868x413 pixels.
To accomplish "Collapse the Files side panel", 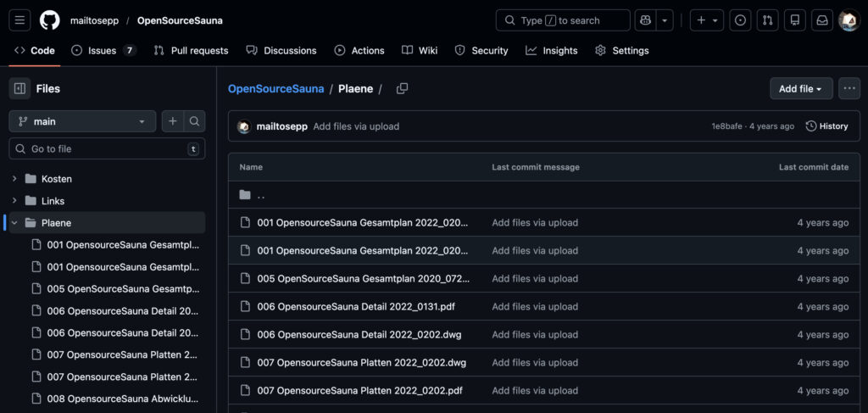I will click(19, 88).
